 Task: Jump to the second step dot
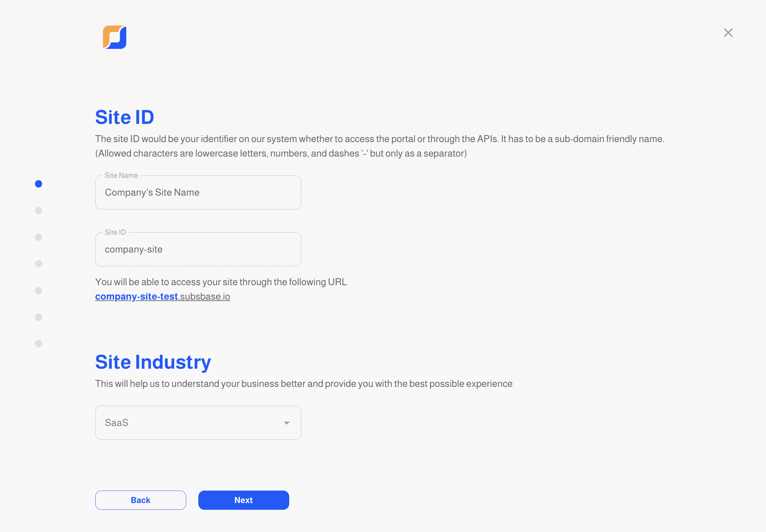tap(39, 210)
